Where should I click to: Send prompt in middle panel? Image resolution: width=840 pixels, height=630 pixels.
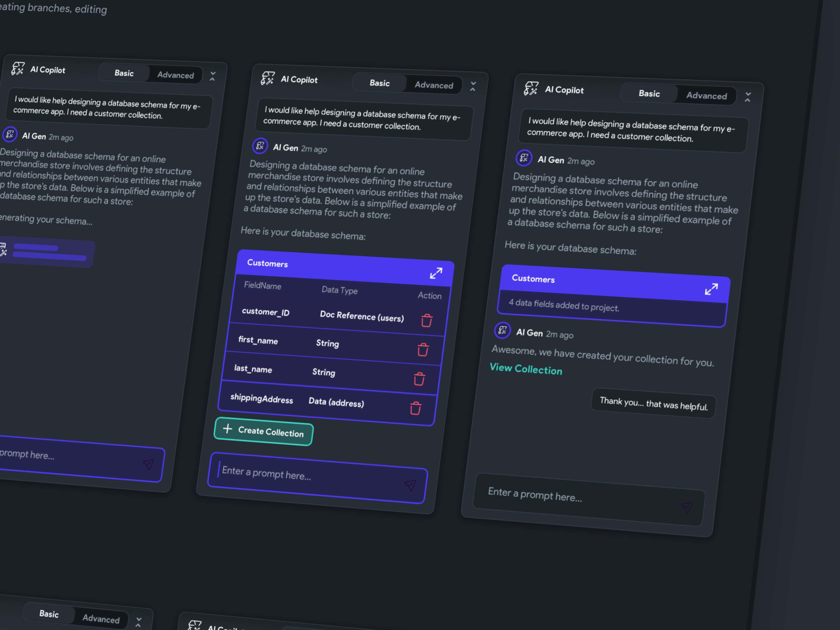[411, 485]
